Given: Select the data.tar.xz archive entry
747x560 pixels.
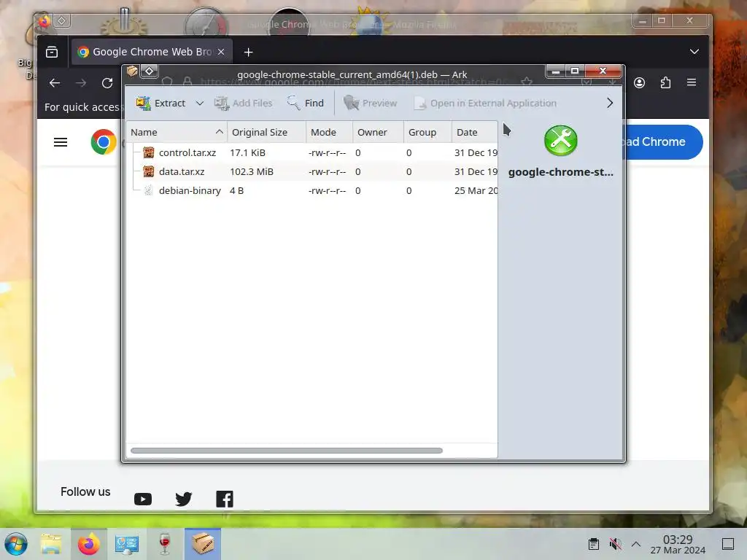Looking at the screenshot, I should point(312,171).
